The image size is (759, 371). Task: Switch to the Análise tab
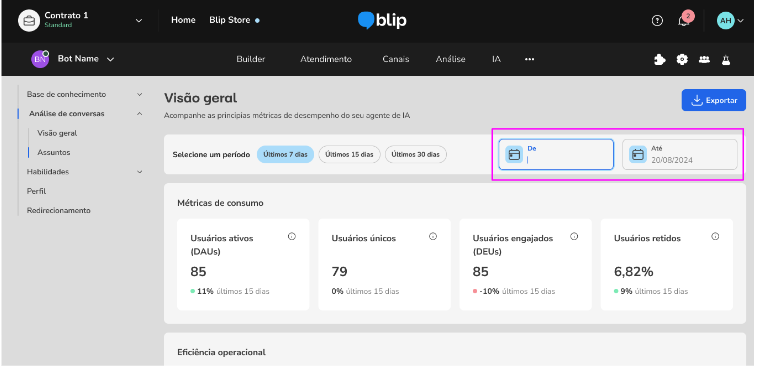point(450,59)
